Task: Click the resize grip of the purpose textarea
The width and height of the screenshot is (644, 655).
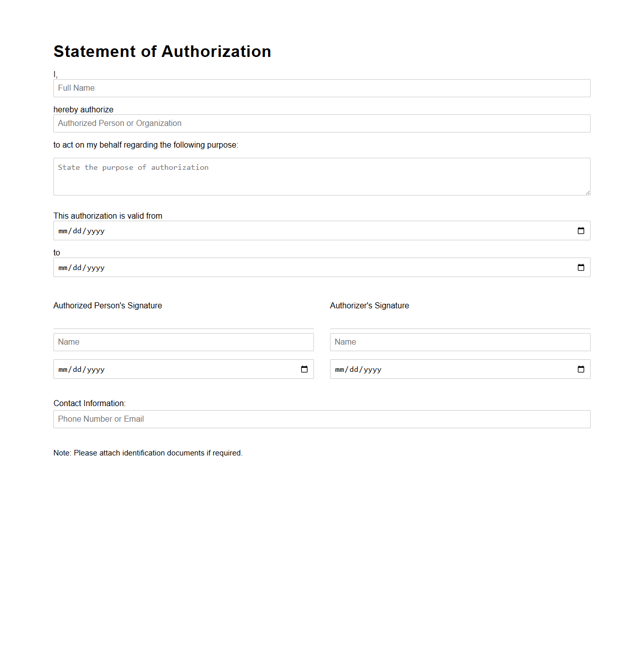Action: (x=588, y=192)
